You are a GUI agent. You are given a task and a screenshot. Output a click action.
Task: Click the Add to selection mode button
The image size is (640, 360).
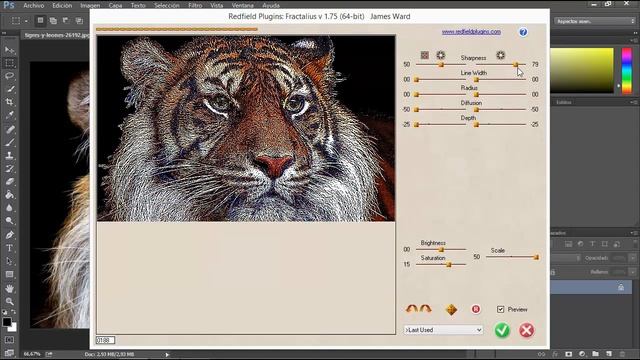coord(53,20)
